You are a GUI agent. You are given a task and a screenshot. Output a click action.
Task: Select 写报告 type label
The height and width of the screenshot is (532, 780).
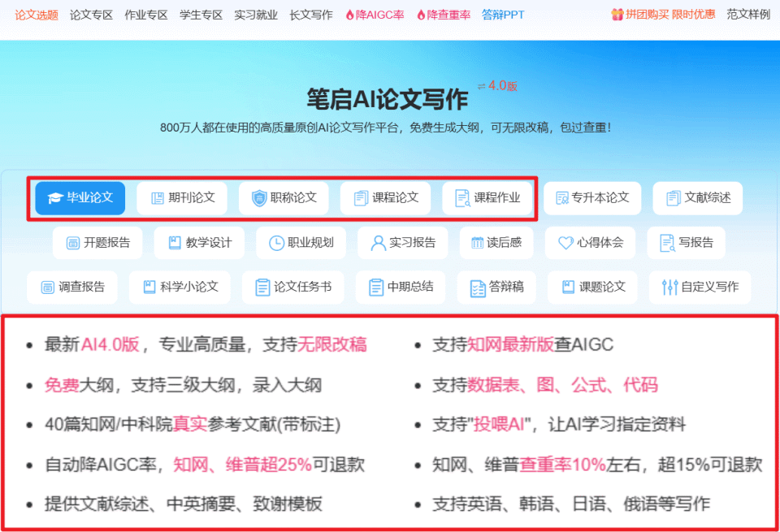pyautogui.click(x=696, y=243)
